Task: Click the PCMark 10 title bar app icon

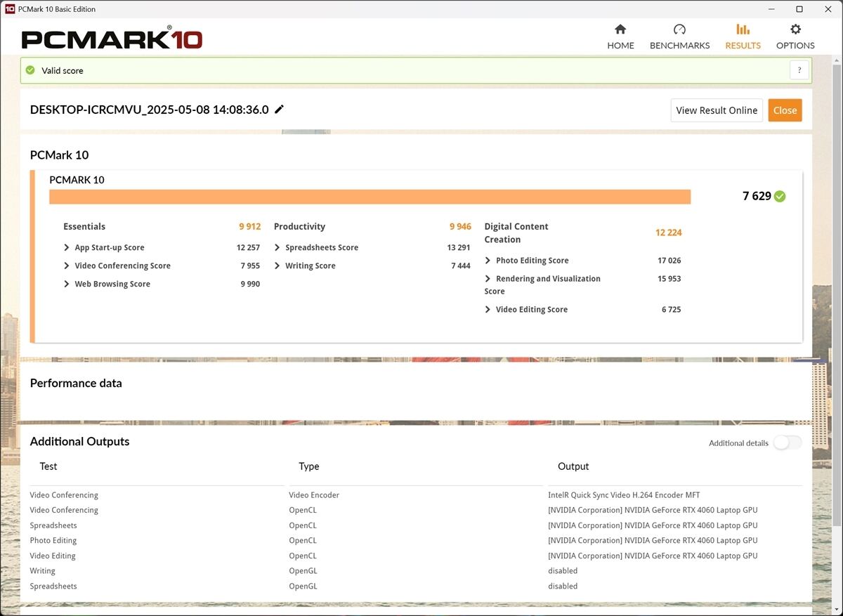Action: [10, 9]
